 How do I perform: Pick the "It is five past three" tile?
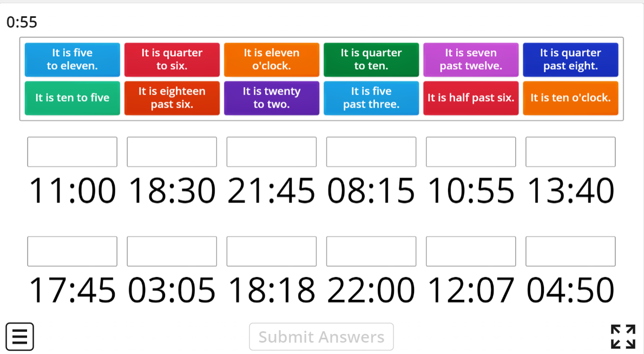point(371,98)
